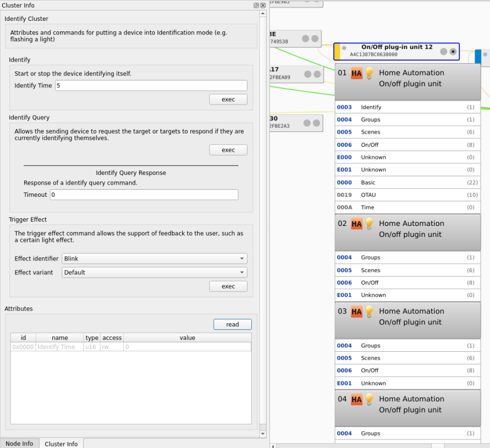Viewport: 490px width, 448px height.
Task: Select Unknown E001 cluster in endpoint 03
Action: pyautogui.click(x=408, y=383)
